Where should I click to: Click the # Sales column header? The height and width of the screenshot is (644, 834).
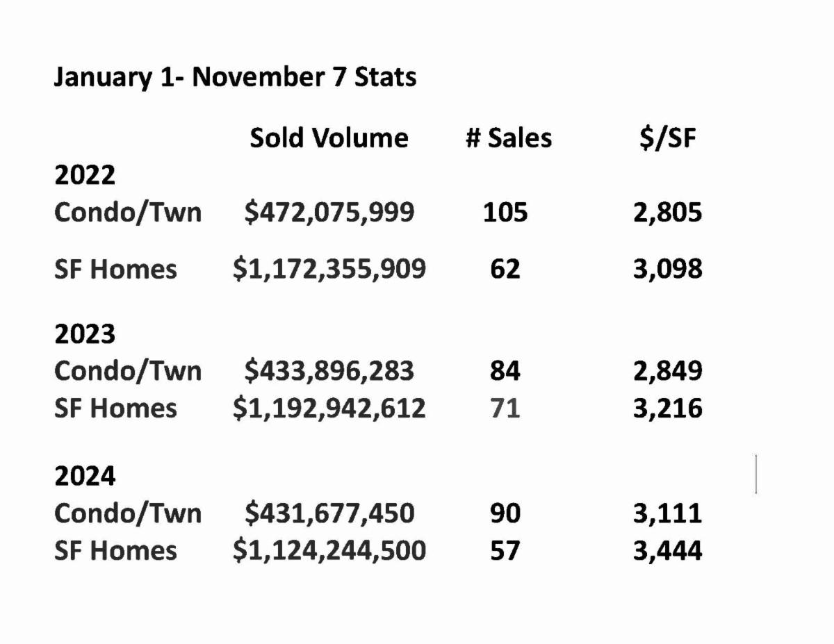coord(508,138)
